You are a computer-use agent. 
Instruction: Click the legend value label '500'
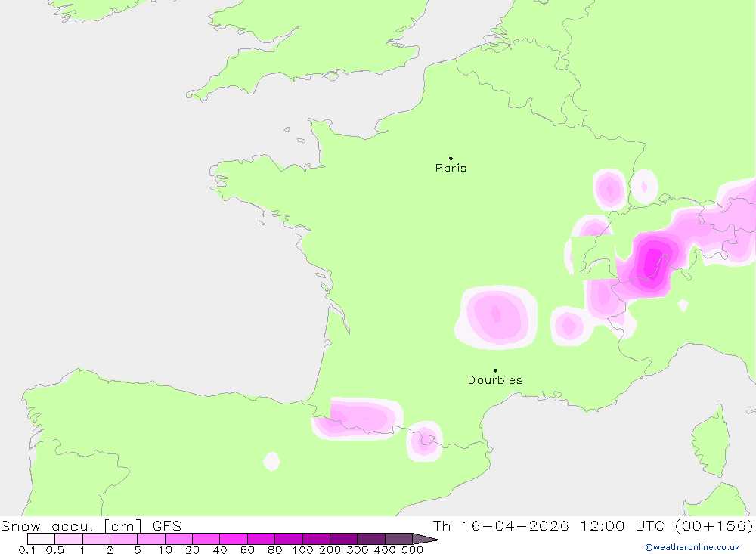pyautogui.click(x=412, y=550)
